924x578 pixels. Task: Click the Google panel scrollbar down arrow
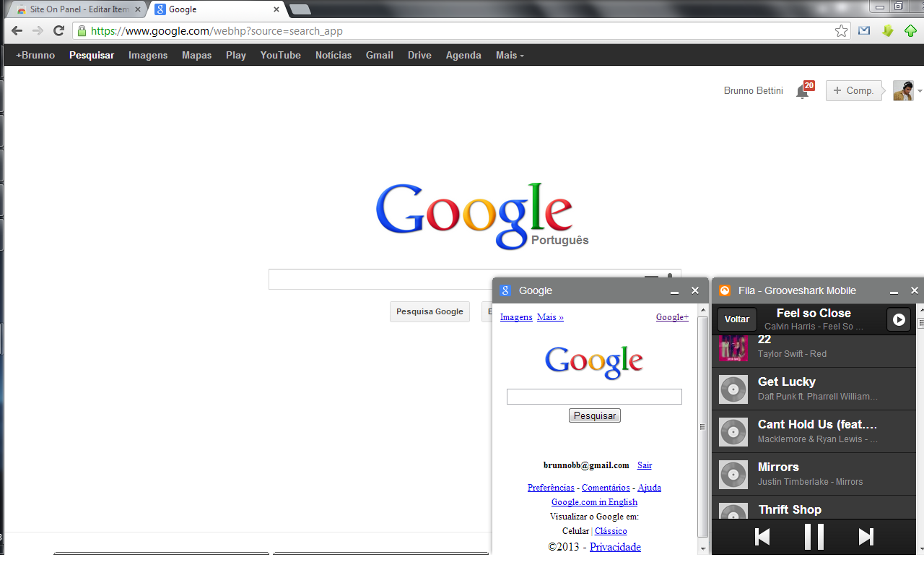[703, 549]
